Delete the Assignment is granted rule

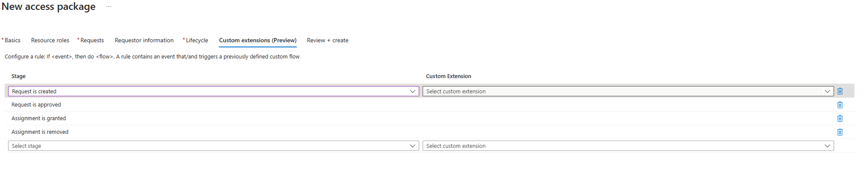840,118
